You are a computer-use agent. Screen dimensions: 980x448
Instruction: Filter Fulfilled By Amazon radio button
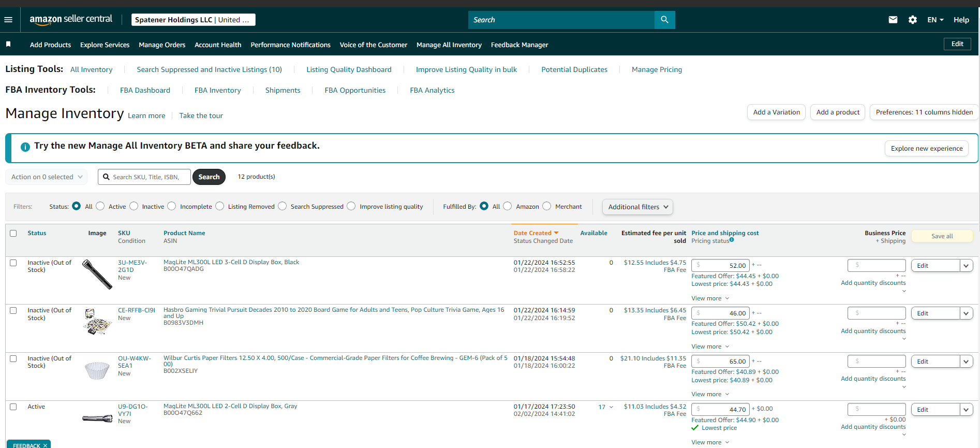tap(508, 206)
